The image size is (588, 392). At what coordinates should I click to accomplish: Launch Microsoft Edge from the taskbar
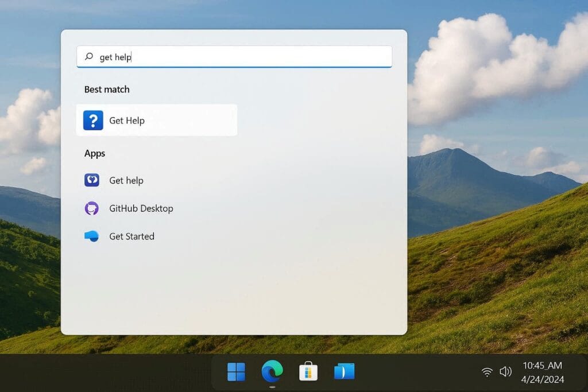(x=272, y=372)
